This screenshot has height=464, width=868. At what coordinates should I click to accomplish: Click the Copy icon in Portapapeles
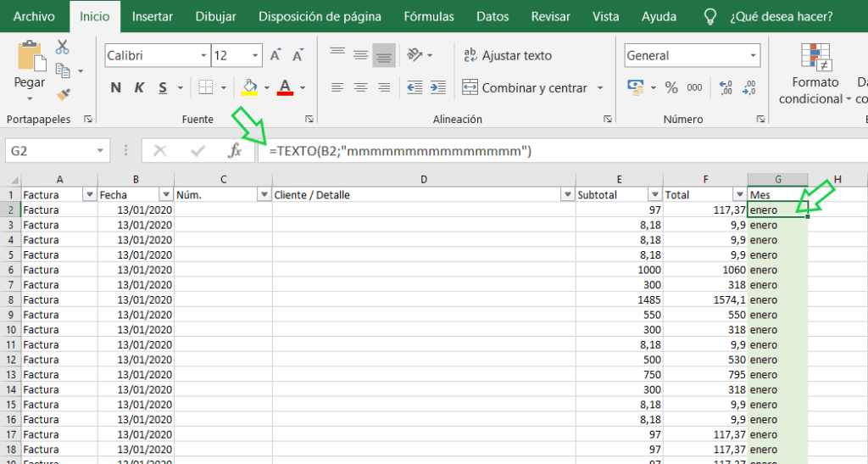tap(63, 70)
